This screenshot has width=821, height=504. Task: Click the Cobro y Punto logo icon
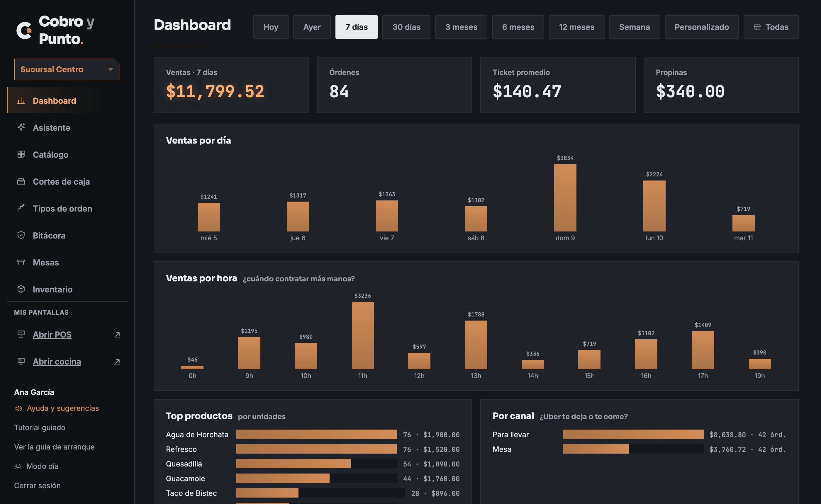pos(24,31)
